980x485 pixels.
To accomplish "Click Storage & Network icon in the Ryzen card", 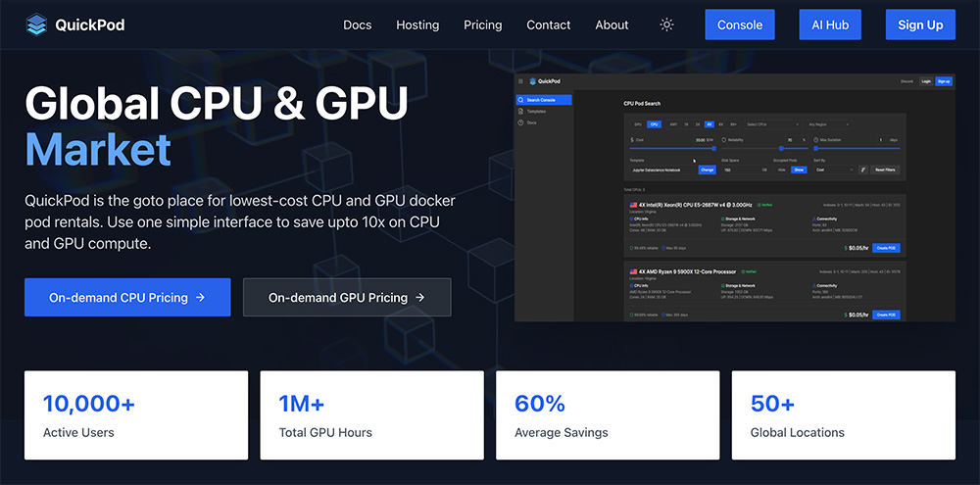I will click(722, 286).
